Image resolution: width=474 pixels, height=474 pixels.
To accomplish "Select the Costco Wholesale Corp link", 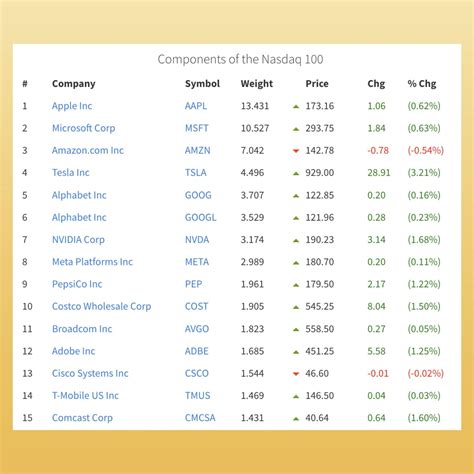I will [102, 306].
